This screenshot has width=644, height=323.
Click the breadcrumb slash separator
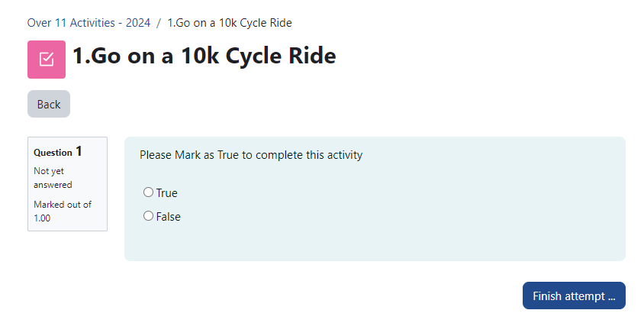tap(159, 23)
